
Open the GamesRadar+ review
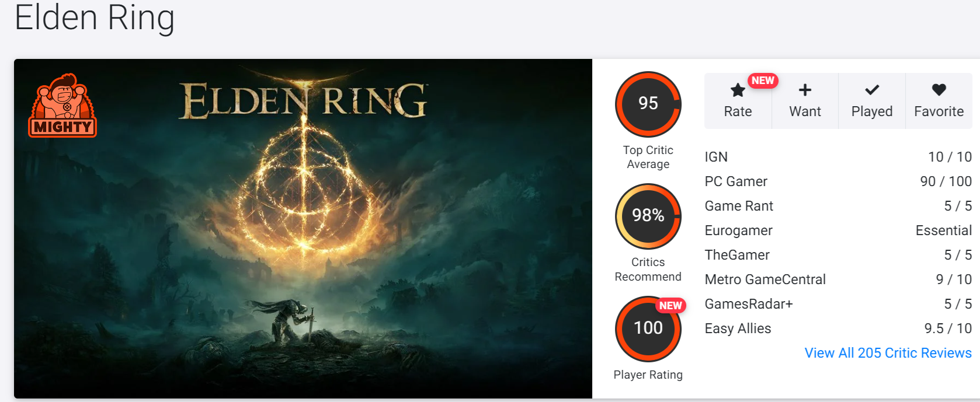(x=749, y=304)
